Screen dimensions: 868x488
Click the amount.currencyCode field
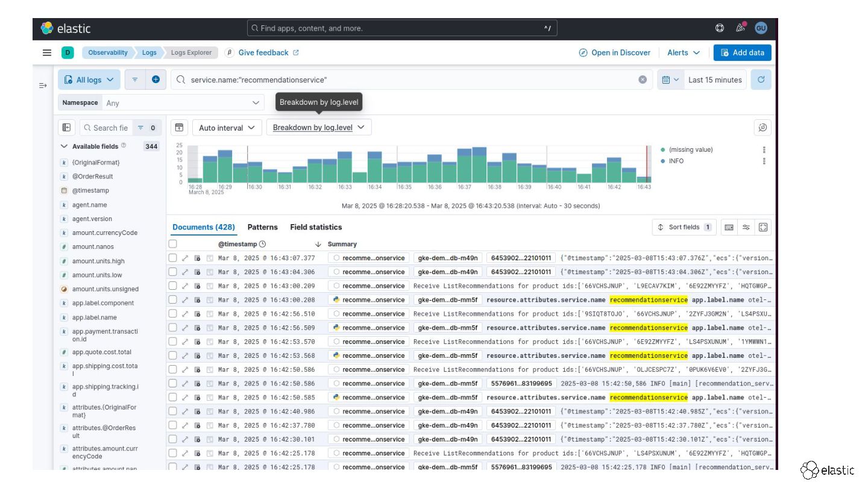105,233
